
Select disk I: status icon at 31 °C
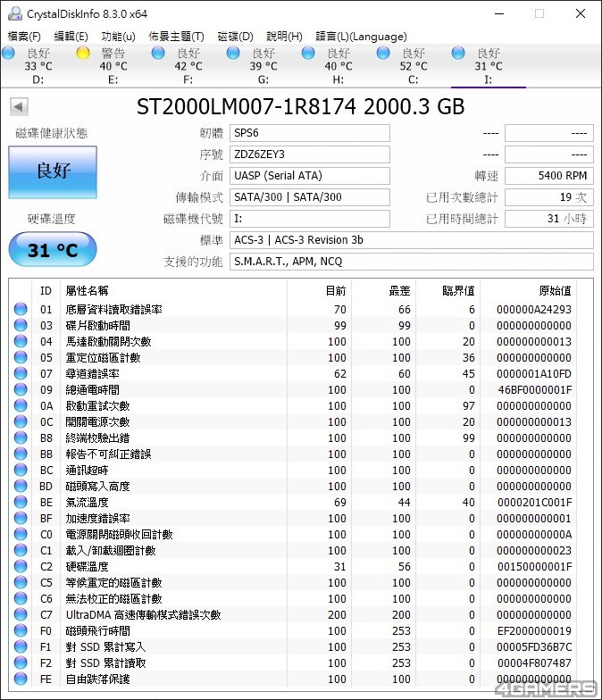coord(458,54)
